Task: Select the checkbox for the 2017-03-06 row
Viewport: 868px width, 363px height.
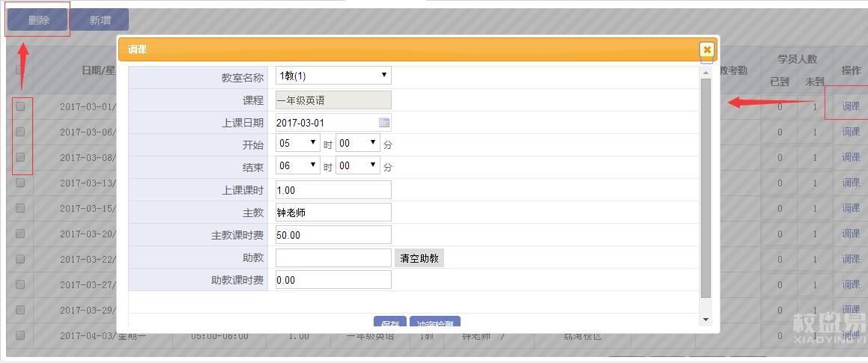Action: click(x=20, y=132)
